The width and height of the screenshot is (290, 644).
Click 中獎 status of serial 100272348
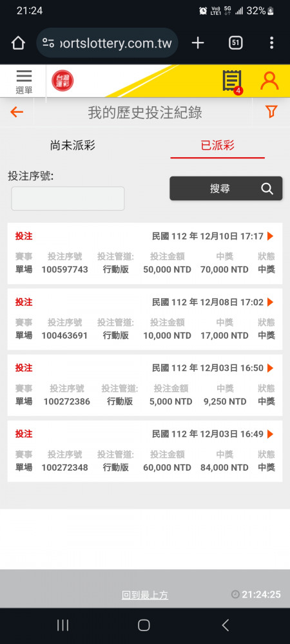pos(267,468)
